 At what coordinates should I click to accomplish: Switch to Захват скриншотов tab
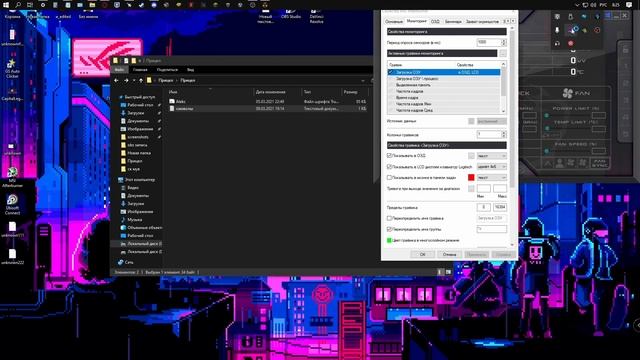482,21
